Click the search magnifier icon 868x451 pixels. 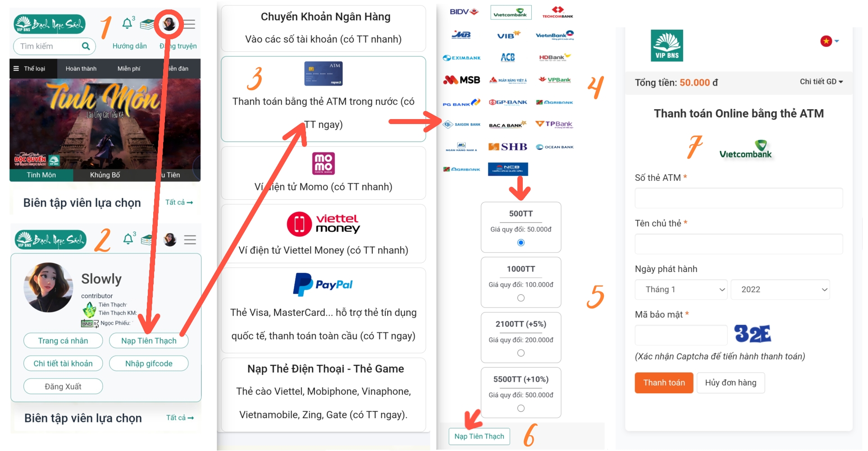click(x=86, y=46)
